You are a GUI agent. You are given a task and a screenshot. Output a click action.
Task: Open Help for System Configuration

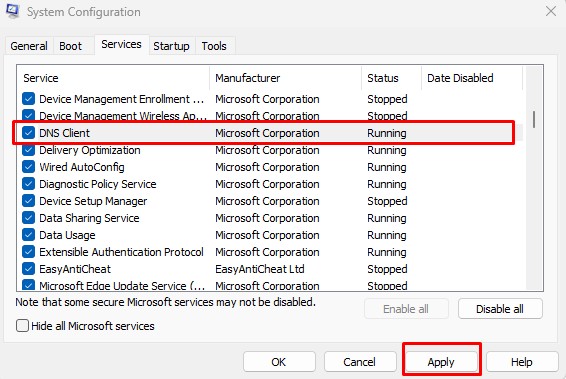pyautogui.click(x=522, y=362)
